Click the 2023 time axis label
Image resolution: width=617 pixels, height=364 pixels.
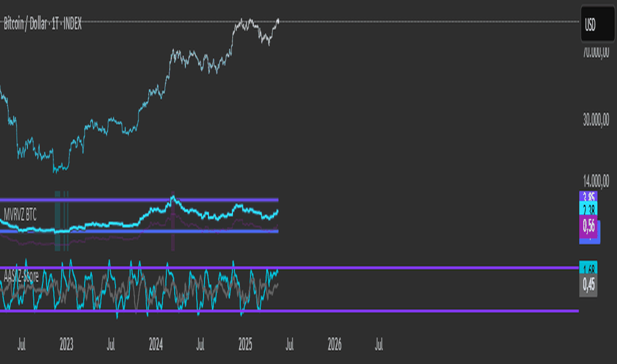(66, 345)
